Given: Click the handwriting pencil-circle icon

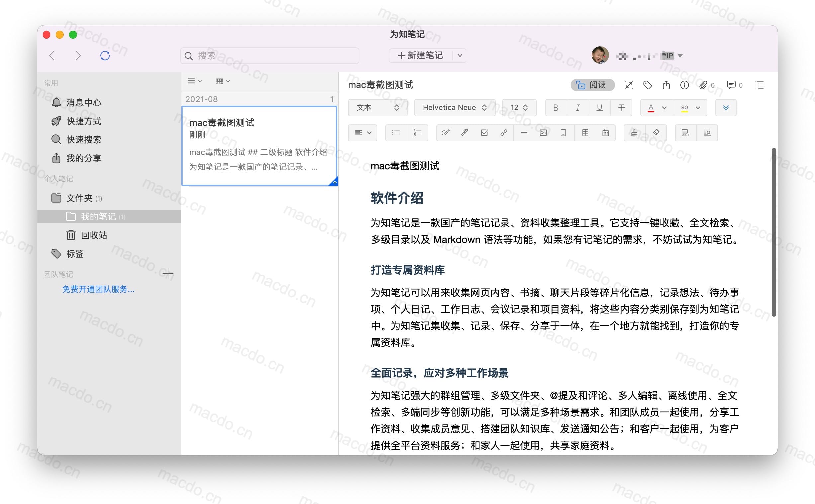Looking at the screenshot, I should point(445,133).
